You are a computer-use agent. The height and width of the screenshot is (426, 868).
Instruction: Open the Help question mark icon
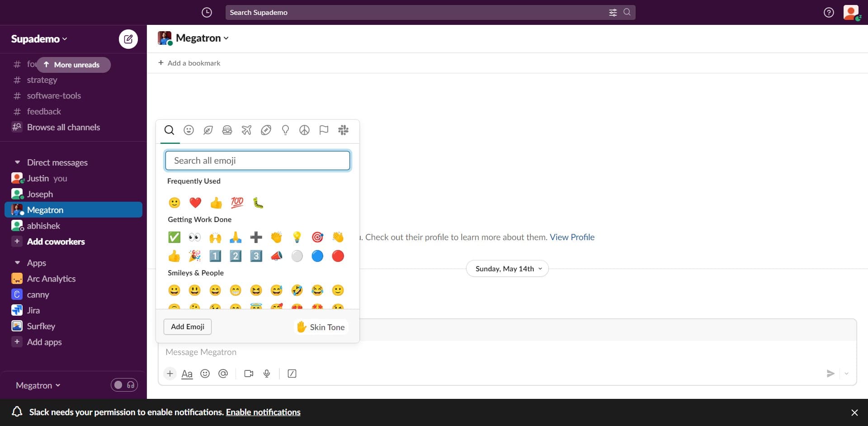coord(829,12)
